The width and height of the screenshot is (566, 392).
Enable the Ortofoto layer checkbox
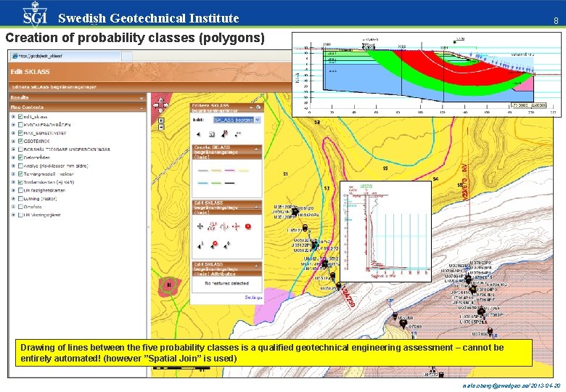click(x=20, y=207)
